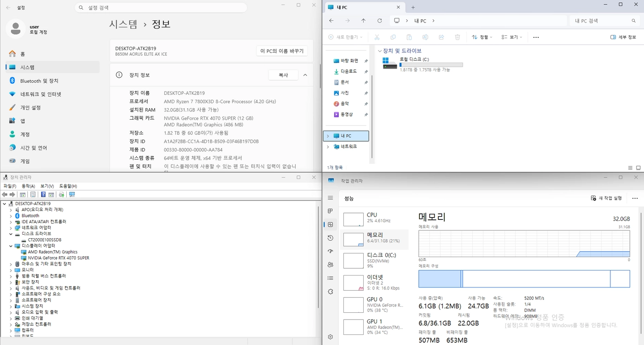Open Startup apps icon in Task Manager
The width and height of the screenshot is (644, 345).
click(x=330, y=251)
